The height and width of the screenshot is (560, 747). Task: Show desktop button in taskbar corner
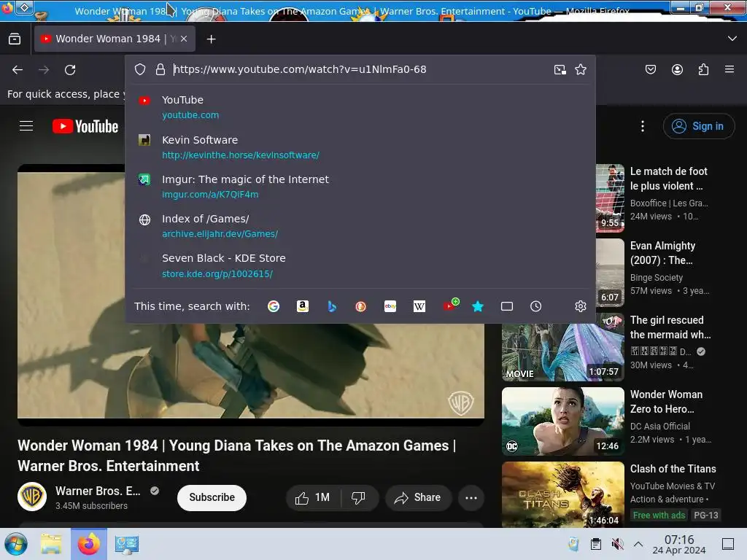coord(728,544)
